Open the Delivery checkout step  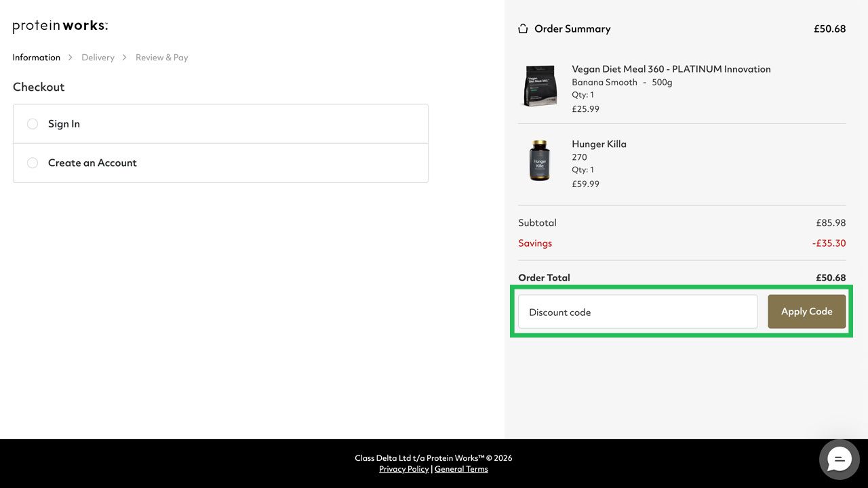point(98,58)
